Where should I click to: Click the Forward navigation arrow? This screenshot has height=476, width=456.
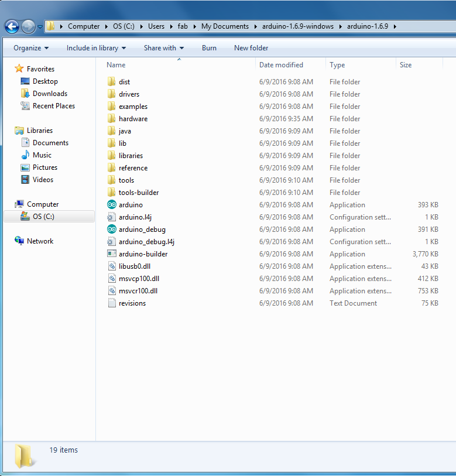tap(29, 27)
